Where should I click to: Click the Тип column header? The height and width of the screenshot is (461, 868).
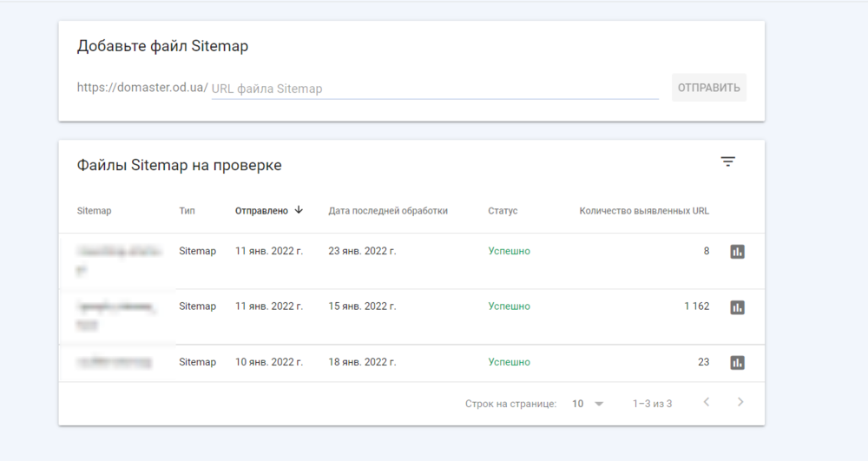187,211
